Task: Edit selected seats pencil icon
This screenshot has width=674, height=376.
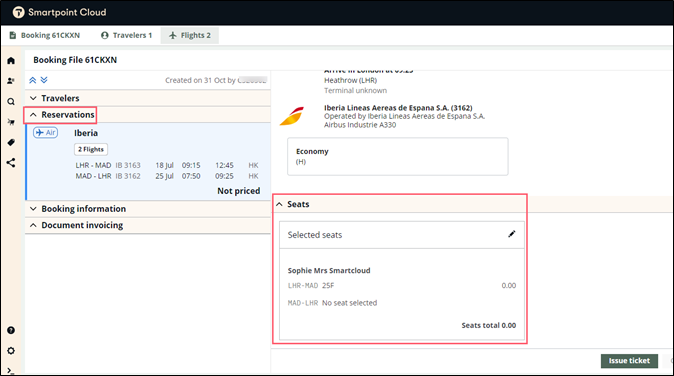Action: pyautogui.click(x=512, y=234)
